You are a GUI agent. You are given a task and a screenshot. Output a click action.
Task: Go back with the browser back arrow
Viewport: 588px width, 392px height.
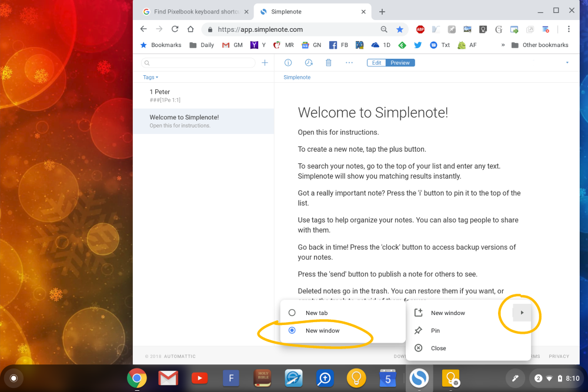(x=143, y=29)
